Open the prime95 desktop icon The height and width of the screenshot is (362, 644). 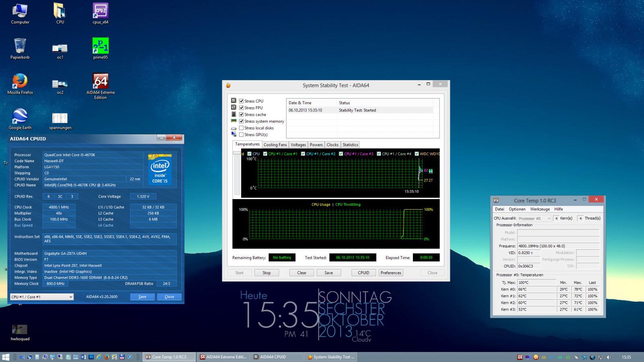100,49
